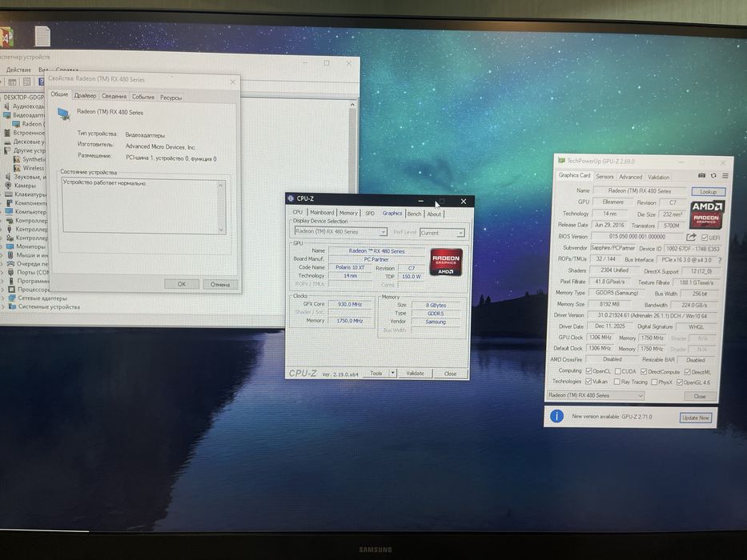
Task: Click the Сетевые адаптеры device icon
Action: coord(12,298)
